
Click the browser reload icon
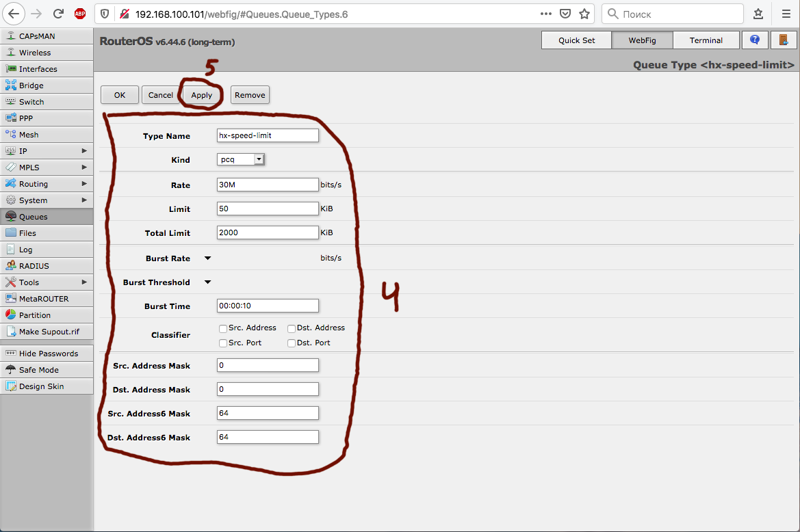59,14
